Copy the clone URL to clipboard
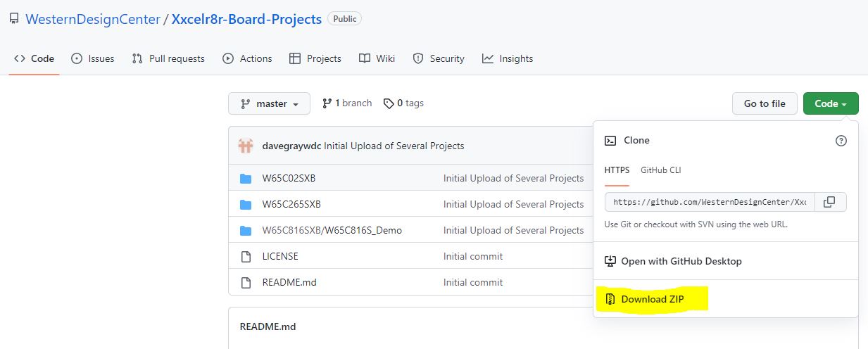This screenshot has width=868, height=349. (x=831, y=202)
